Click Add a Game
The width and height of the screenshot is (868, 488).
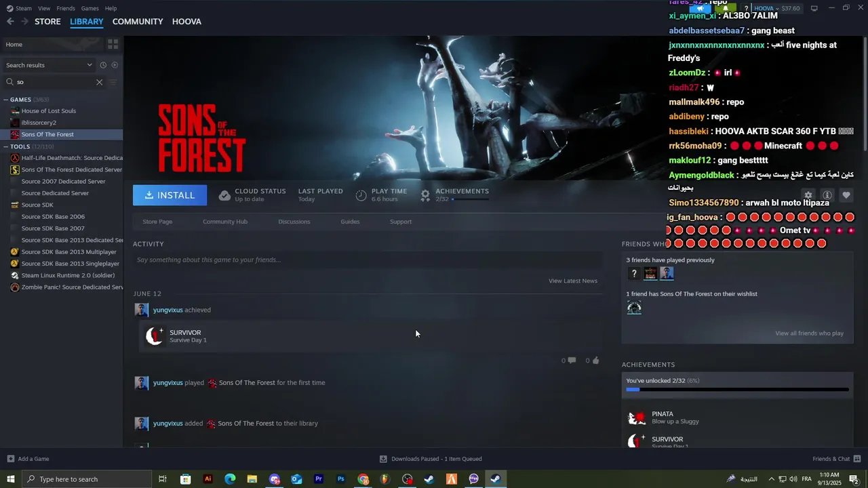click(28, 459)
